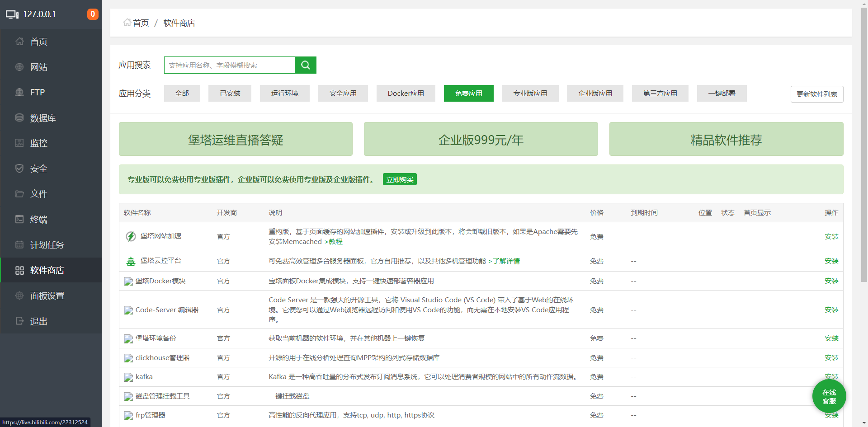Select the 全部 category tab

click(182, 93)
